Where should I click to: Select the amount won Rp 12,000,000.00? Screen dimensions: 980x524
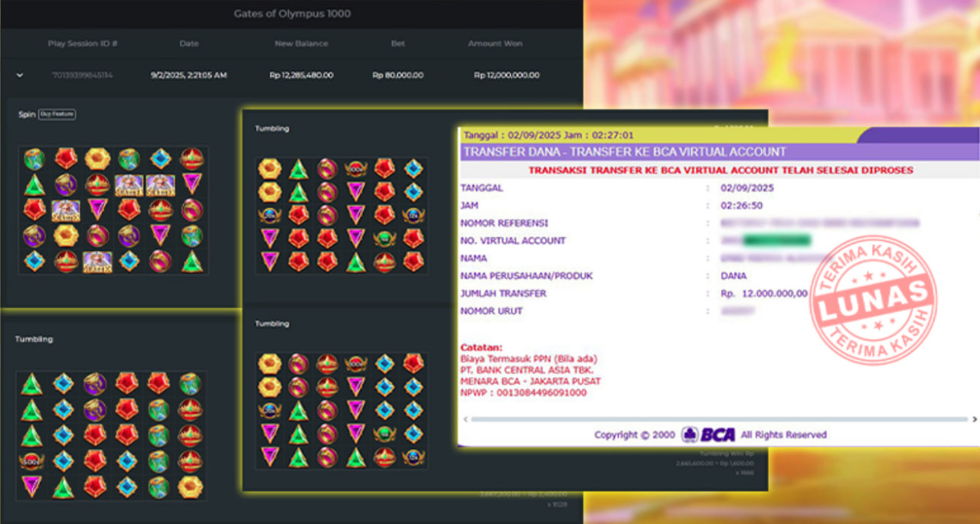click(507, 75)
